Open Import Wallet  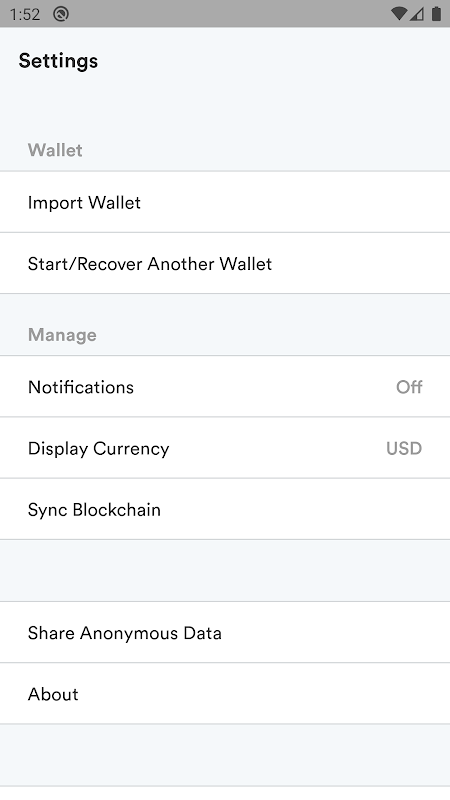click(x=225, y=202)
